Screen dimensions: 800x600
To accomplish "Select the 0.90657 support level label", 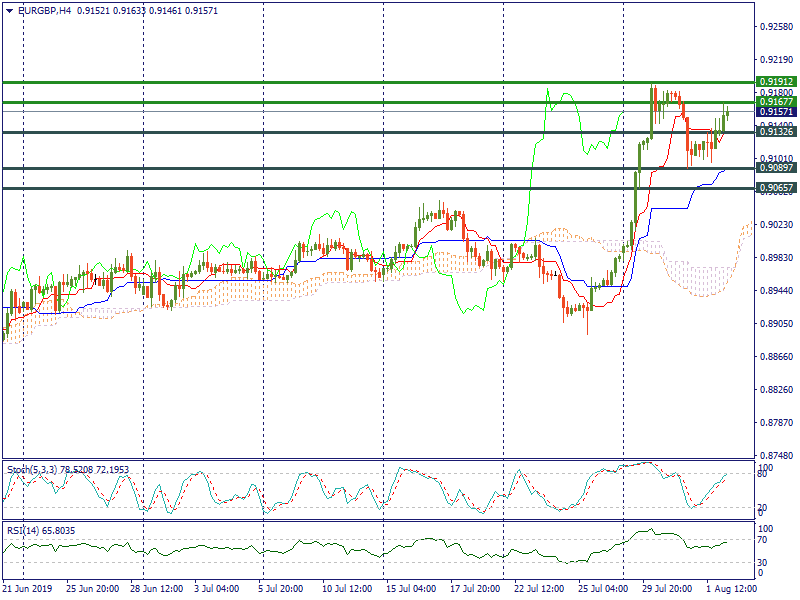I will pos(775,188).
